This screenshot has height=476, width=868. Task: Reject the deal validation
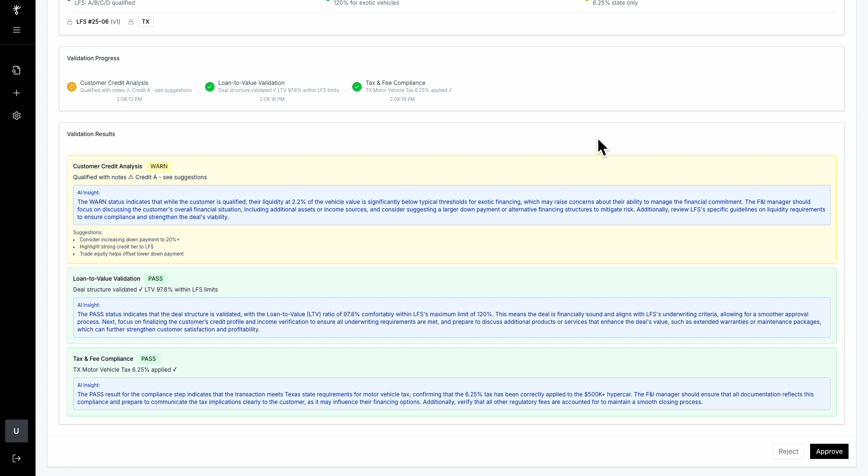(x=788, y=451)
